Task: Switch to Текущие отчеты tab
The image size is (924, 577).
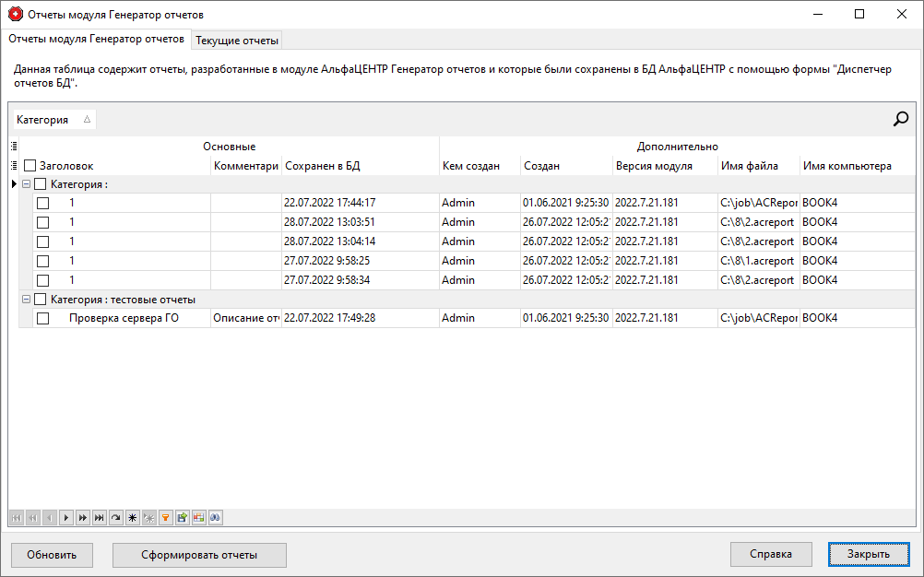Action: point(237,40)
